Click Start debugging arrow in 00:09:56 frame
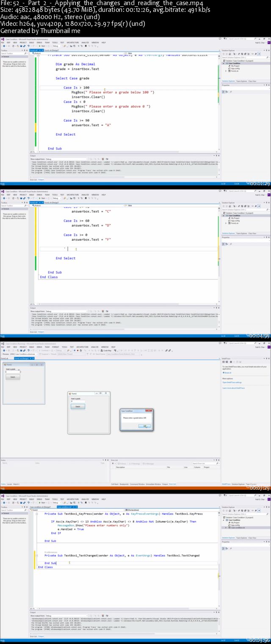Image resolution: width=271 pixels, height=644 pixels. tap(42, 503)
